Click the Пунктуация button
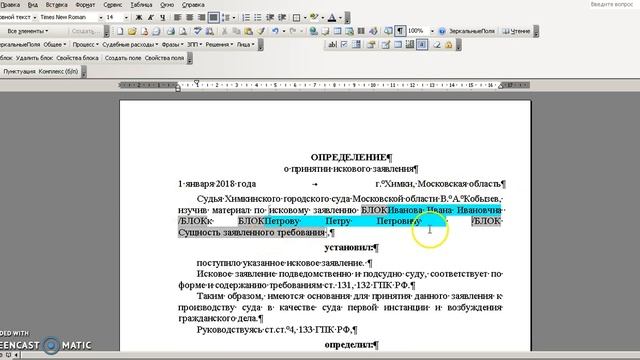The width and height of the screenshot is (640, 360). coord(19,71)
